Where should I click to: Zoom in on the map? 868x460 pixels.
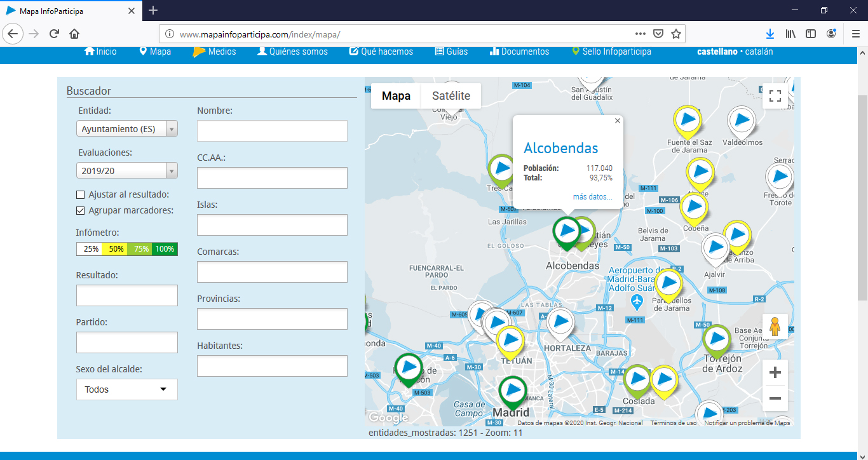pyautogui.click(x=775, y=373)
